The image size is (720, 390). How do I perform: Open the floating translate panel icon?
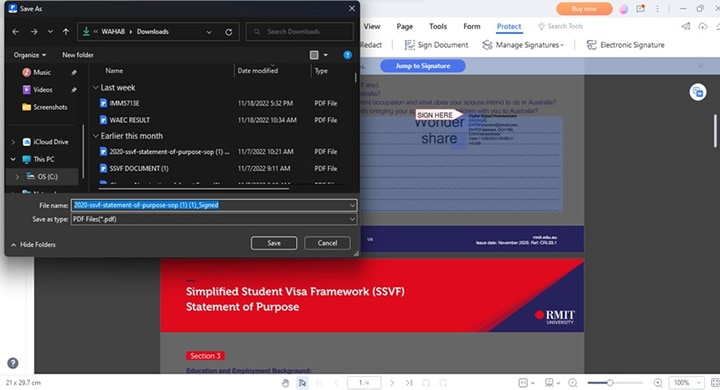pos(698,92)
